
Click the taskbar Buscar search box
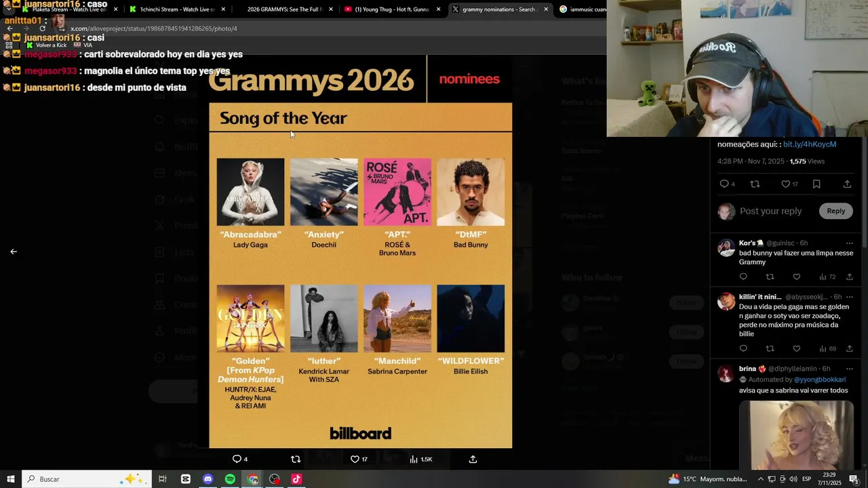click(x=86, y=479)
